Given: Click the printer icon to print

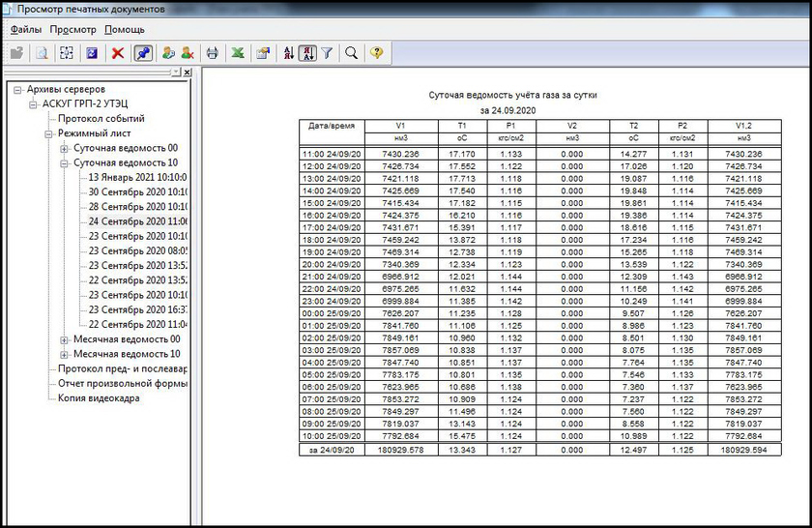Looking at the screenshot, I should tap(212, 53).
